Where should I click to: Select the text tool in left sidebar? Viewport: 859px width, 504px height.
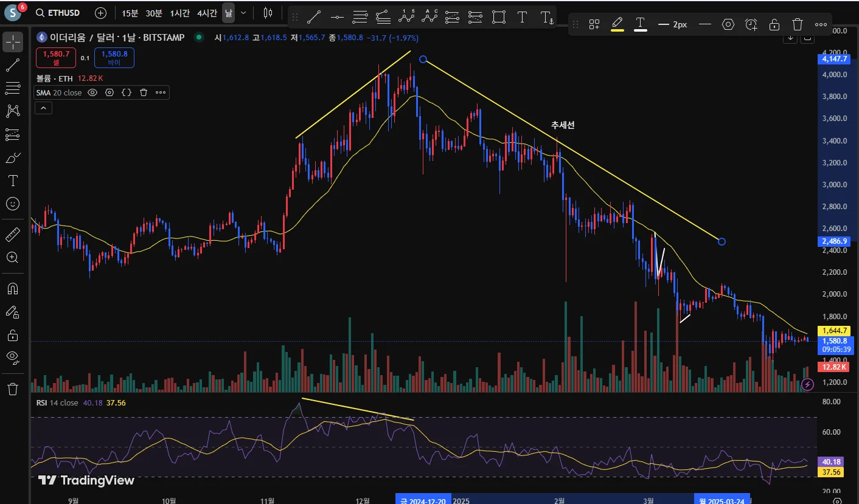coord(13,181)
